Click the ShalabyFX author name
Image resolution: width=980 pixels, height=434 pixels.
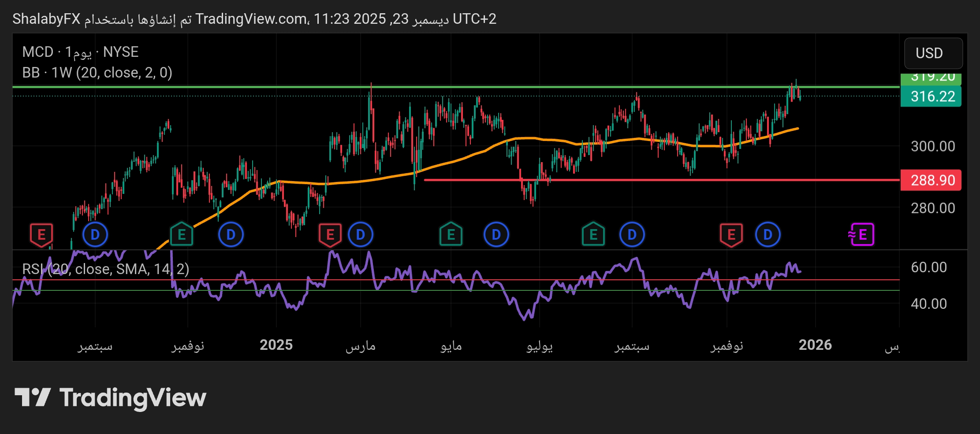(x=46, y=19)
